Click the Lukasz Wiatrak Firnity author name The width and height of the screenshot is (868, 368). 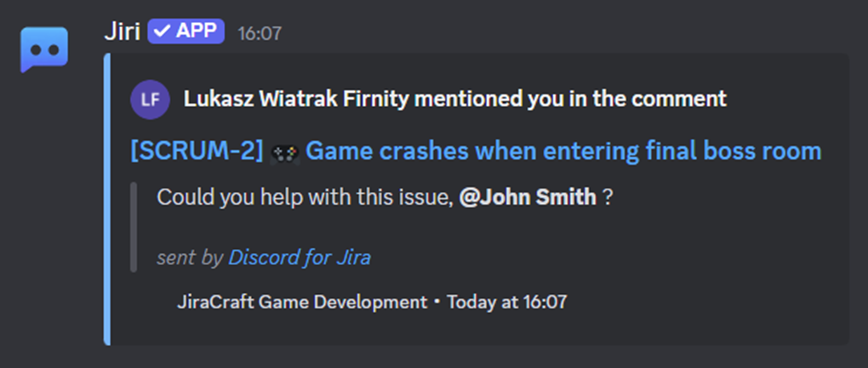click(296, 99)
